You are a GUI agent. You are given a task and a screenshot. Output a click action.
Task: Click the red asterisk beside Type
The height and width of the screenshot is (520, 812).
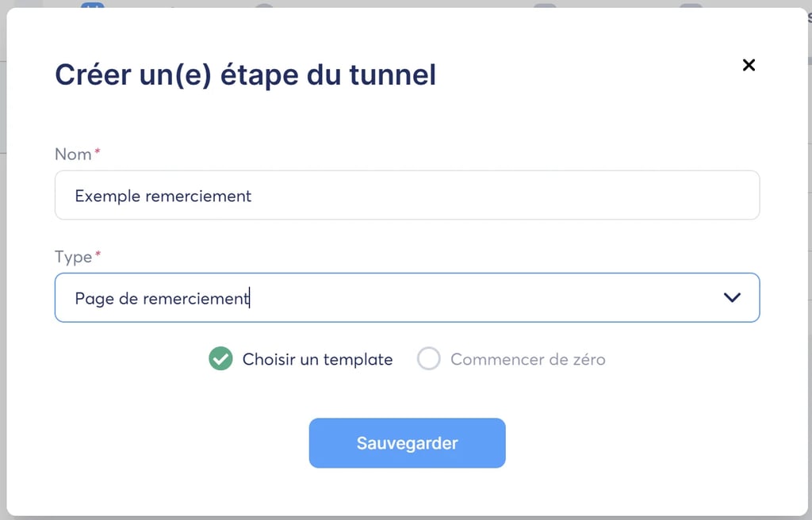point(99,254)
